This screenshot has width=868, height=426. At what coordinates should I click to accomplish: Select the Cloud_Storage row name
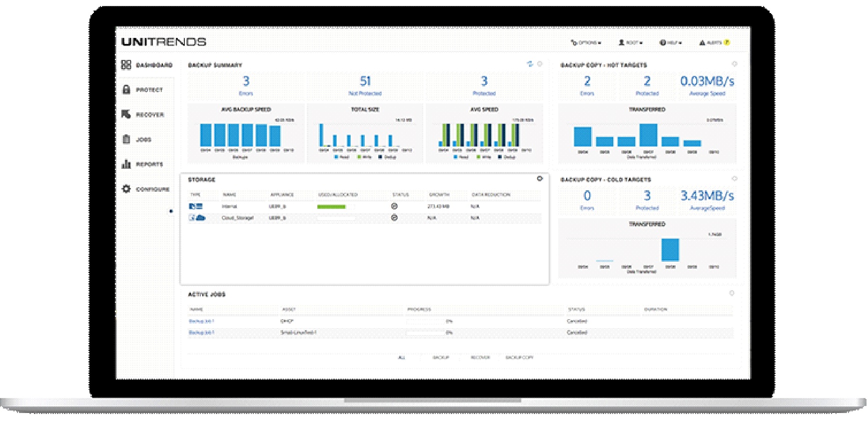tap(238, 218)
